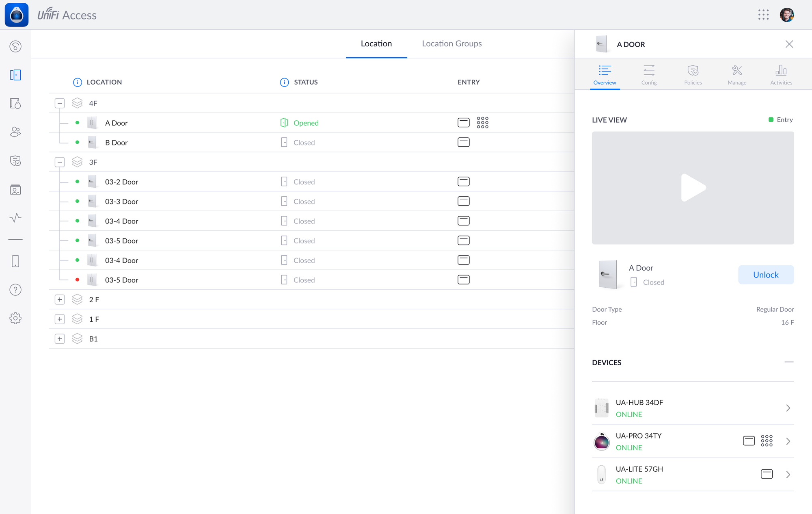This screenshot has width=812, height=514.
Task: Click the card entry icon for B Door
Action: [x=463, y=142]
